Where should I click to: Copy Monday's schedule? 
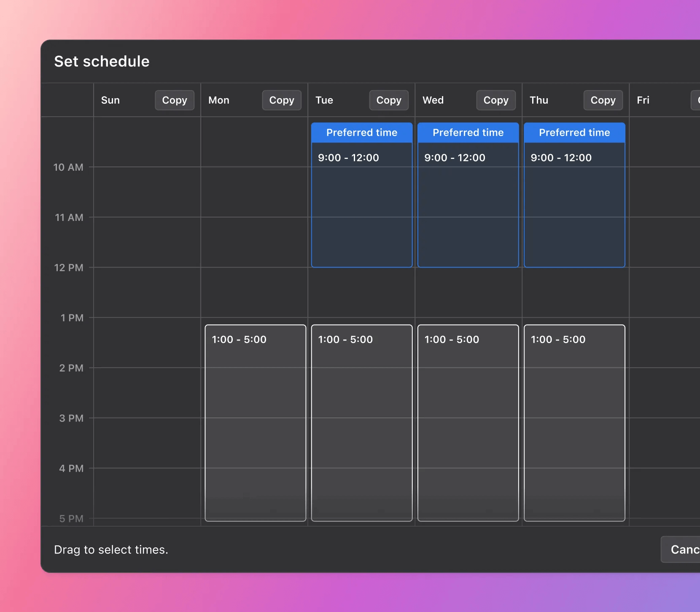click(282, 100)
